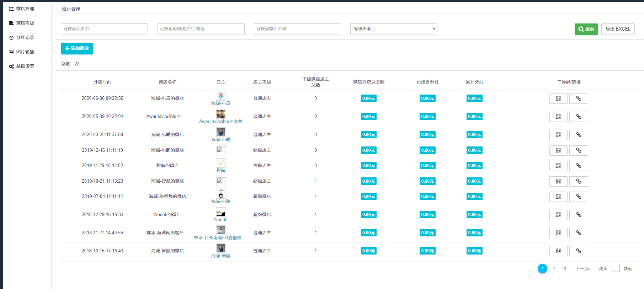Click the green 搜索 button
644x289 pixels.
586,29
